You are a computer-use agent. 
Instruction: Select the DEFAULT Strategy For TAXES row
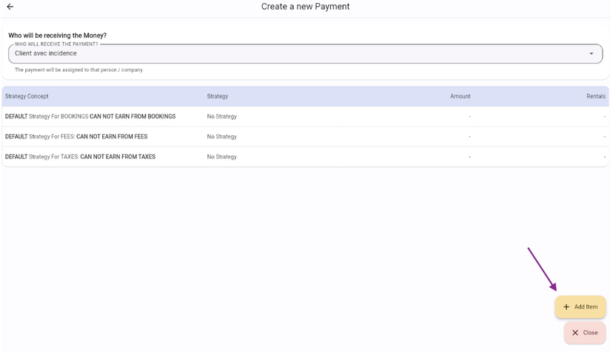click(x=80, y=157)
